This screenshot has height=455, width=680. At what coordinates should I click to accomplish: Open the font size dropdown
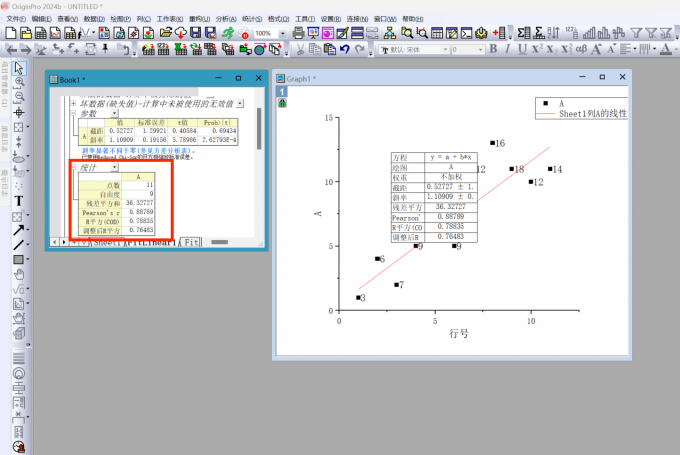480,50
